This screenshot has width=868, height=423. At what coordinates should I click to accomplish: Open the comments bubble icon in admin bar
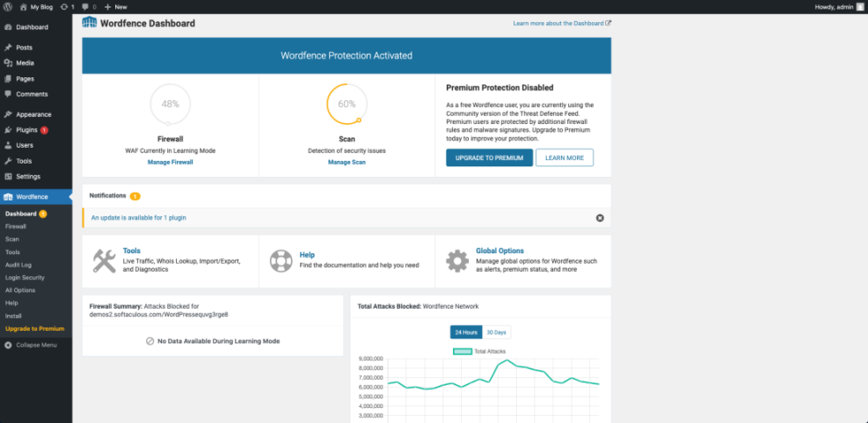pos(89,7)
